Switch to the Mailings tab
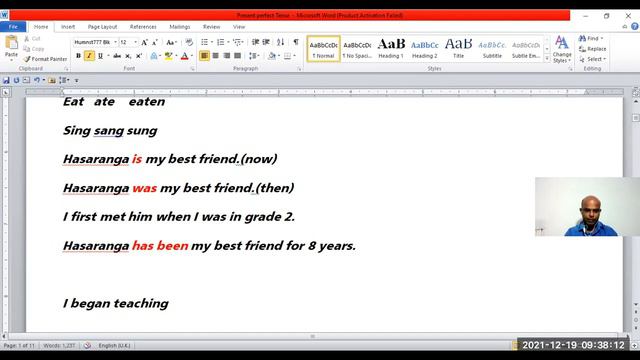640x360 pixels. [x=180, y=27]
